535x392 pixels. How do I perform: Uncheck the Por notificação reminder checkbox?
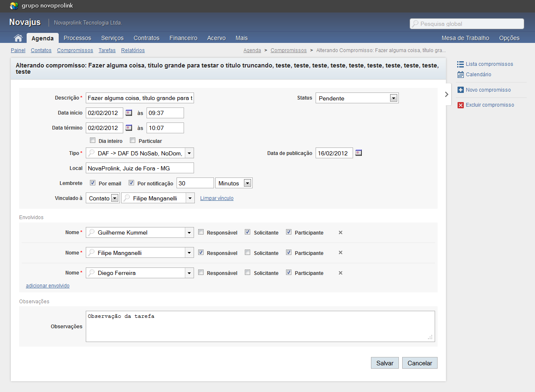[131, 183]
